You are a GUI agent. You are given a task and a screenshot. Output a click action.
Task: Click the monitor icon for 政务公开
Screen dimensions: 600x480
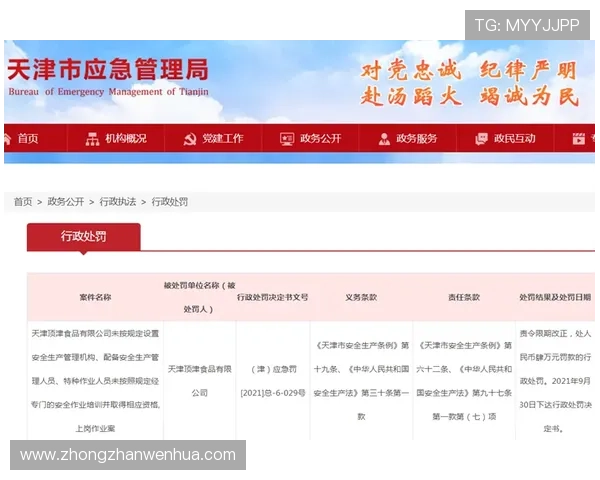coord(287,139)
